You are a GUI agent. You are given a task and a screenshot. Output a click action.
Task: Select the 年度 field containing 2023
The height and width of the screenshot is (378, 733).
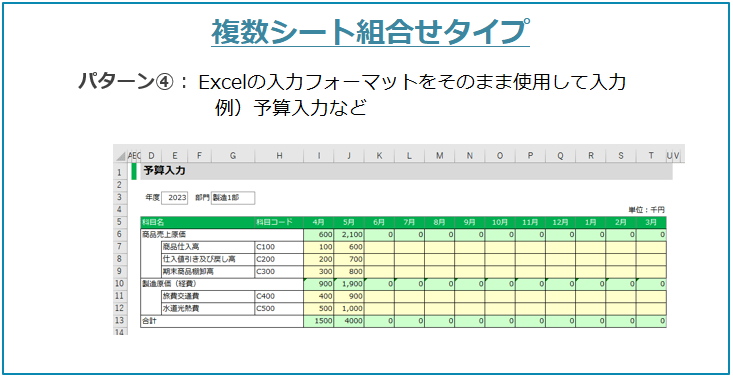(174, 198)
